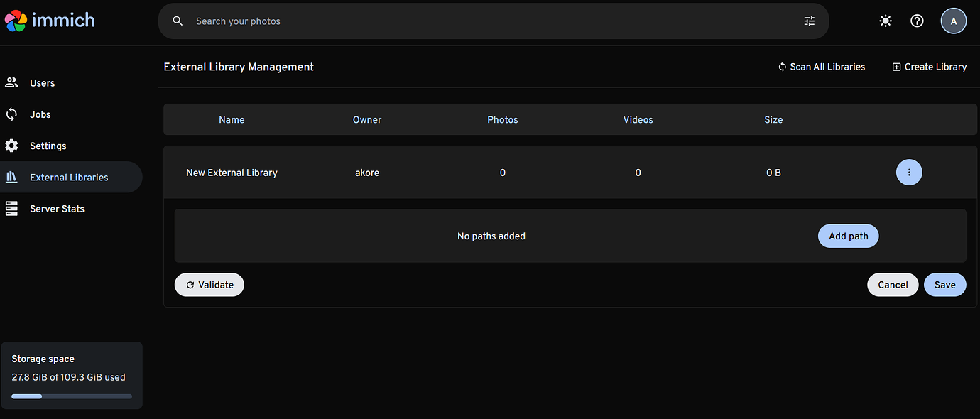Click the Validate button

point(209,285)
